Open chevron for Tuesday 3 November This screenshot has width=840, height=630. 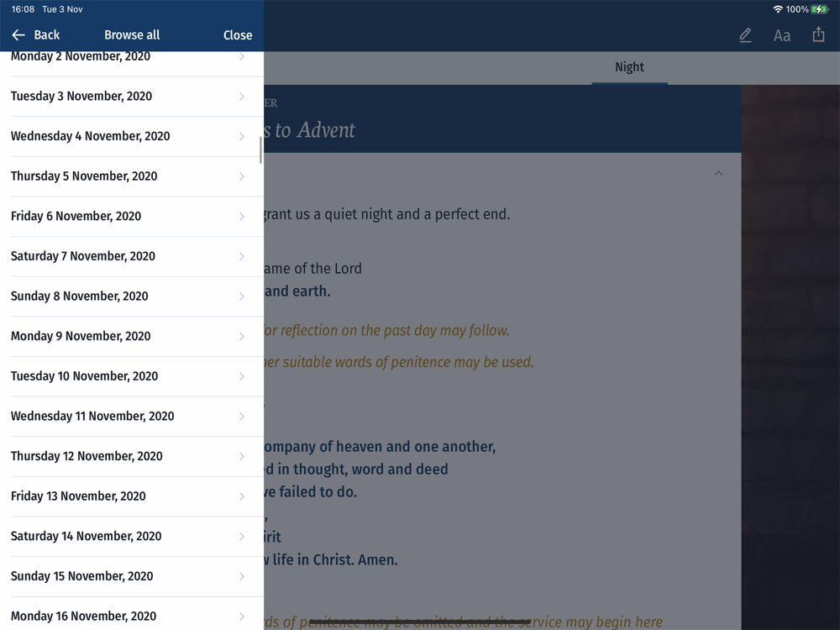pos(242,97)
